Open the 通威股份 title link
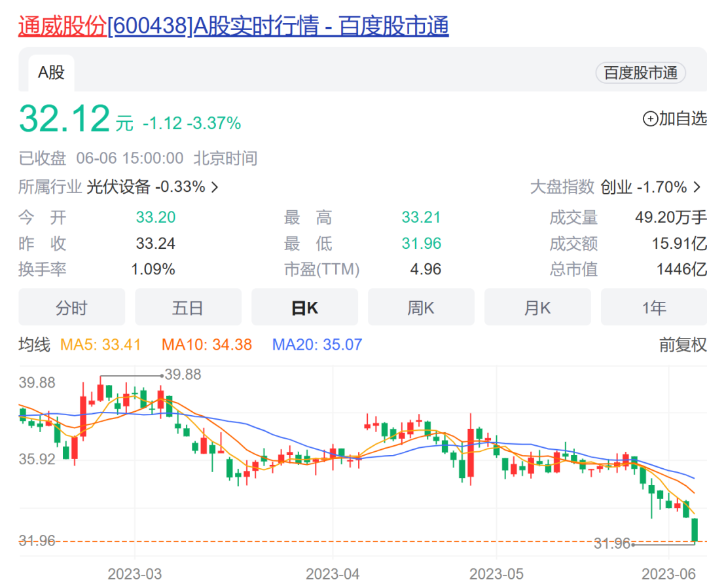The width and height of the screenshot is (707, 588). coord(62,26)
